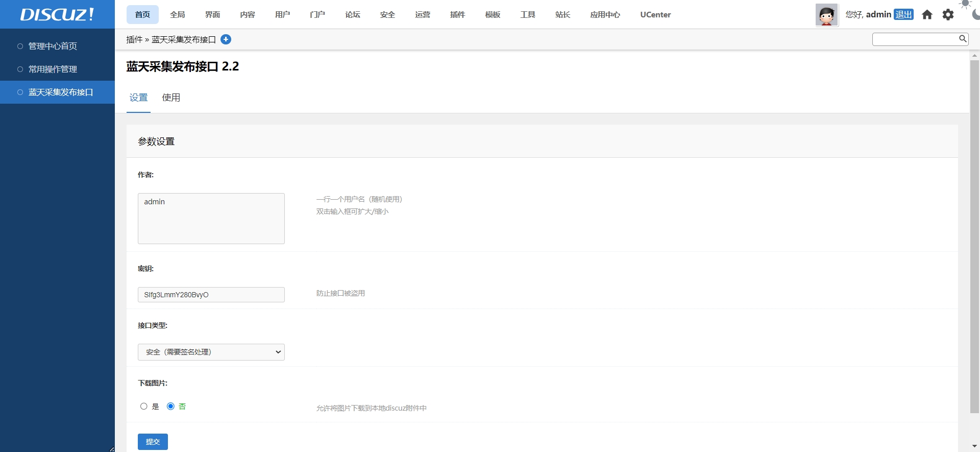Click the admin avatar picture
This screenshot has height=452, width=980.
[x=826, y=15]
